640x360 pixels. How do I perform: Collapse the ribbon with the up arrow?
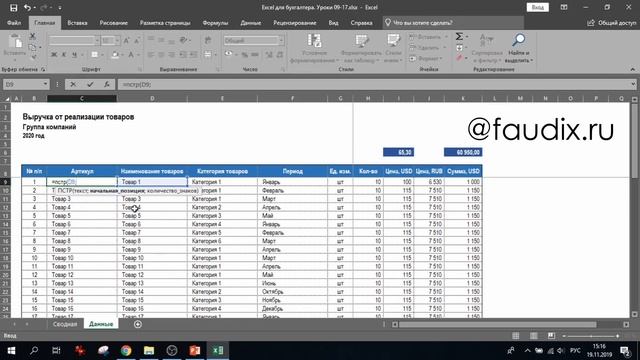point(633,69)
